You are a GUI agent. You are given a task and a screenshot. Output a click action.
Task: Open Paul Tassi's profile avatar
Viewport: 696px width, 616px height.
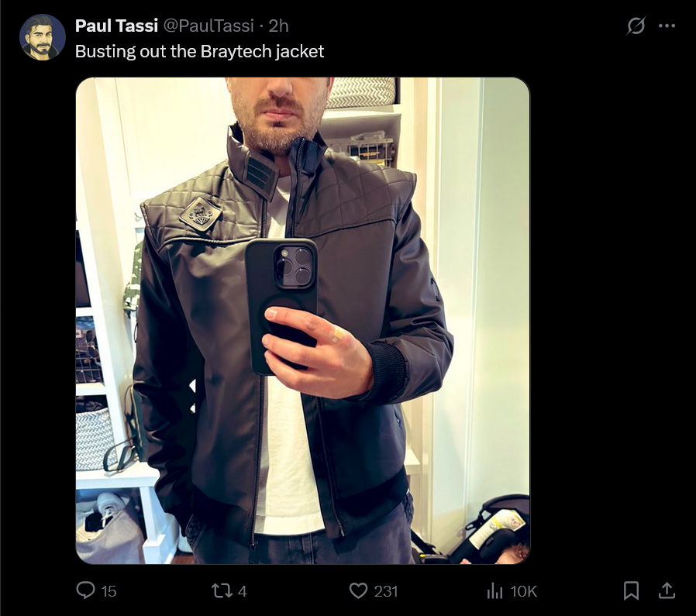point(42,37)
